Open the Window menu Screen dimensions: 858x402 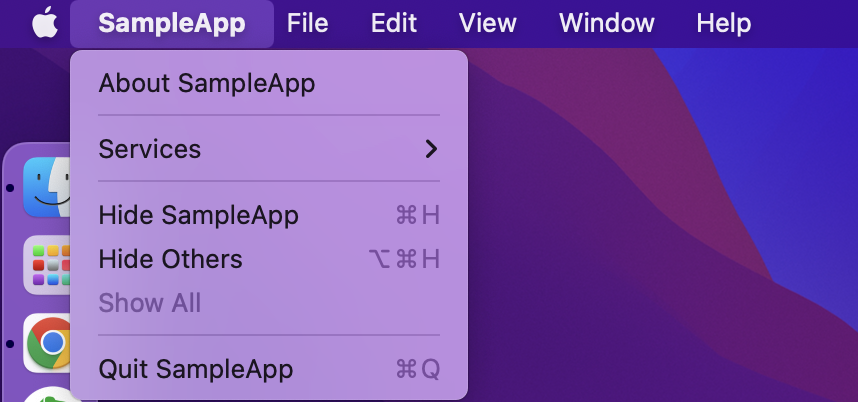coord(606,24)
